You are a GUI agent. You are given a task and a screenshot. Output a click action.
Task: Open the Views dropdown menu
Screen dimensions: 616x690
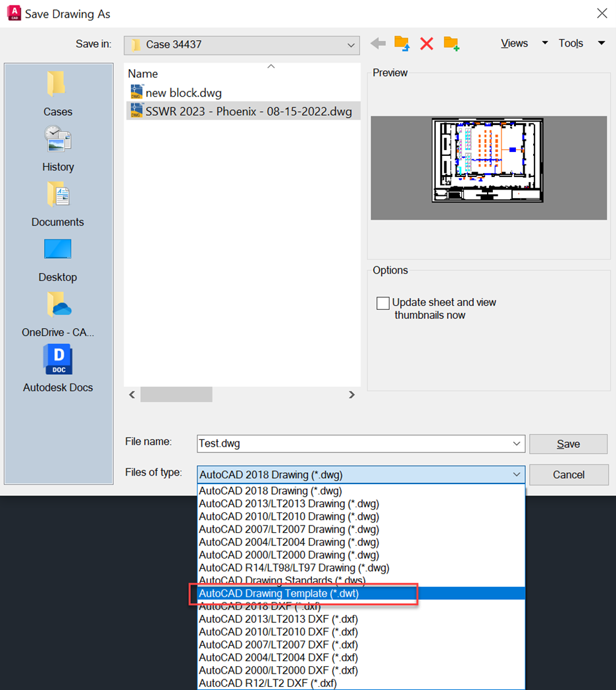(524, 43)
